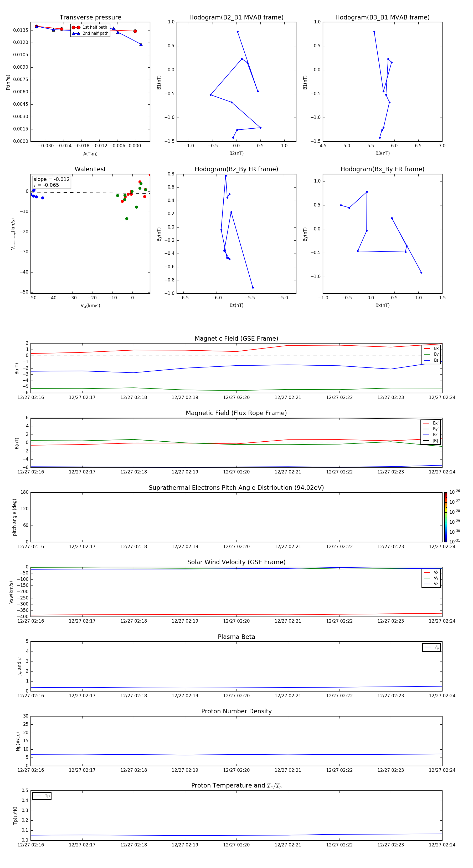The image size is (473, 868).
Task: Click the "Hodogram(Bx_By FR frame)" title
Action: 382,169
